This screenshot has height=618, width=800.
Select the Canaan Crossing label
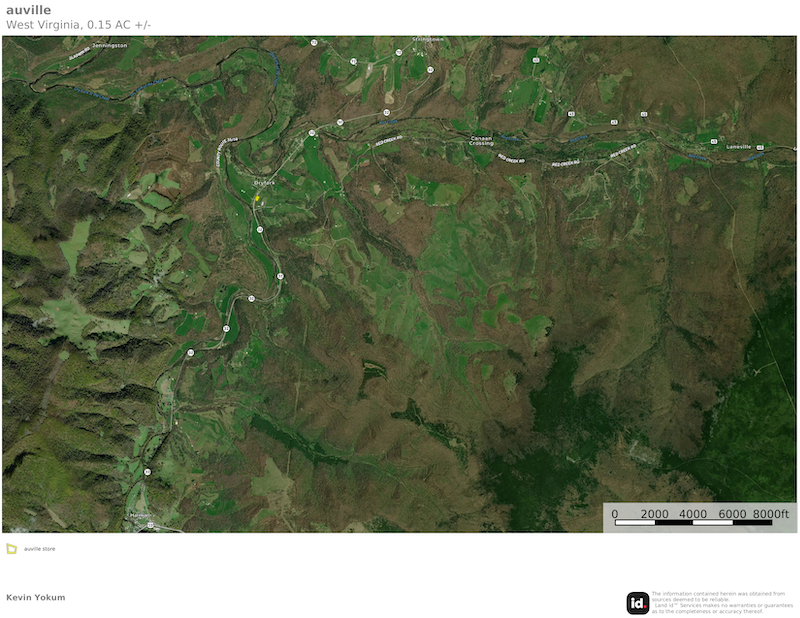[481, 141]
